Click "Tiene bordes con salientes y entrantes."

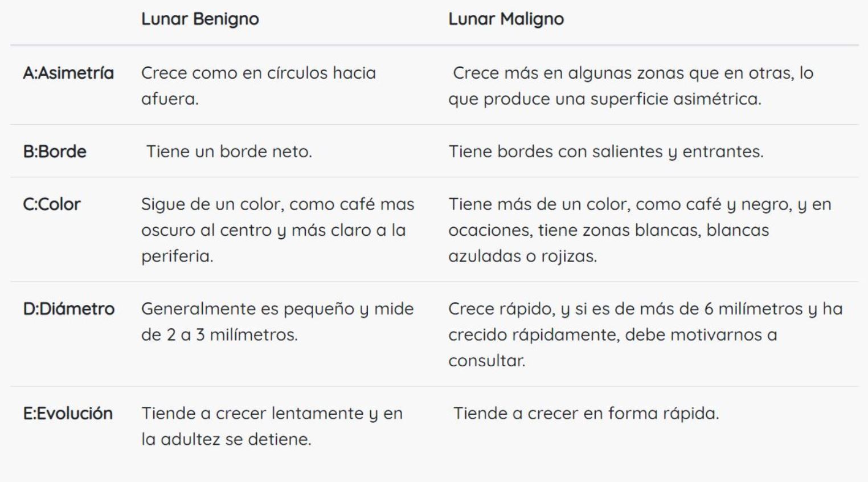[605, 152]
